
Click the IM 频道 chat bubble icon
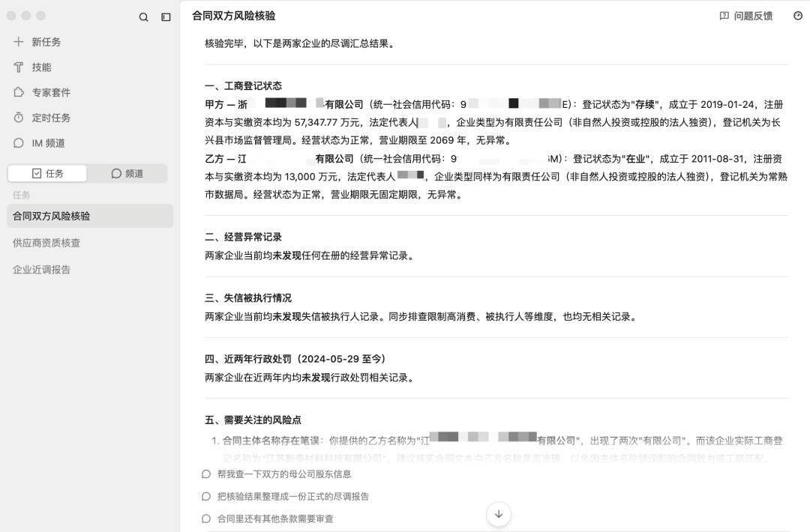[19, 143]
